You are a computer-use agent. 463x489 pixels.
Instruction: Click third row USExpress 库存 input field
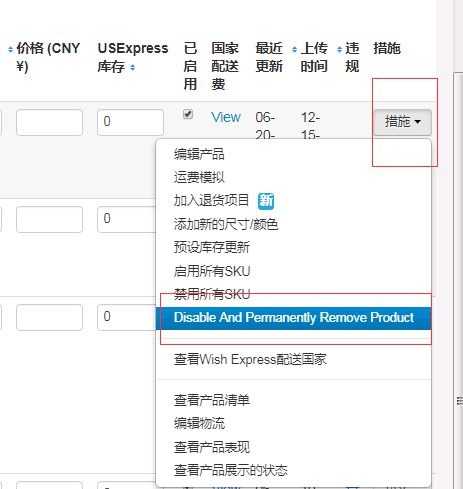127,317
